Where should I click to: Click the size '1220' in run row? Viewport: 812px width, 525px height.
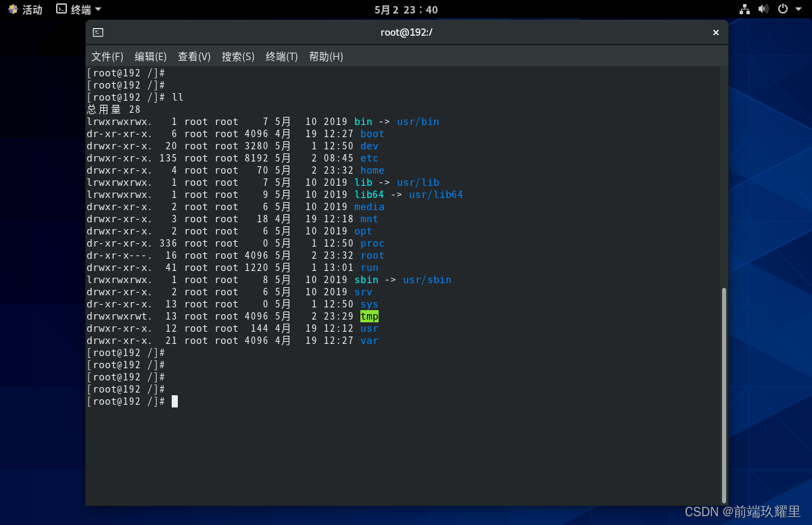tap(257, 268)
